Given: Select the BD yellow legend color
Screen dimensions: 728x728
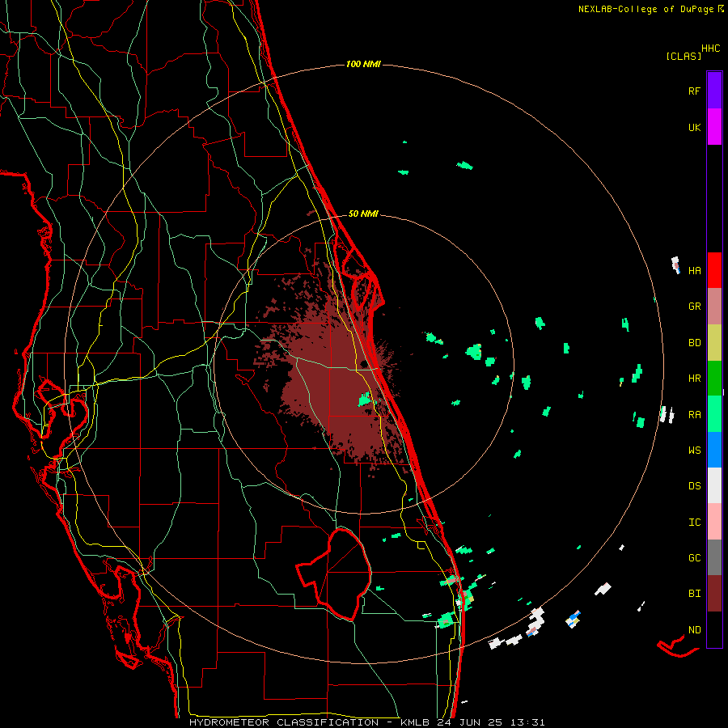Looking at the screenshot, I should [714, 342].
